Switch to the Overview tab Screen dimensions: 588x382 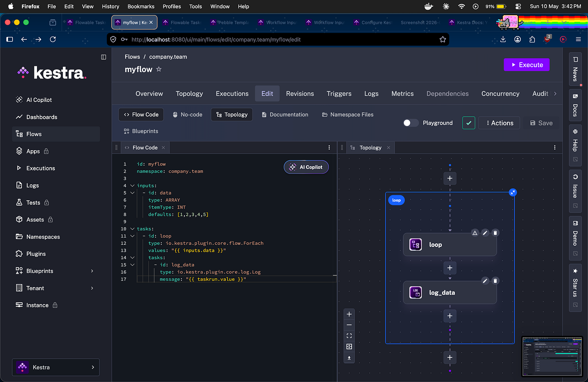pos(149,94)
